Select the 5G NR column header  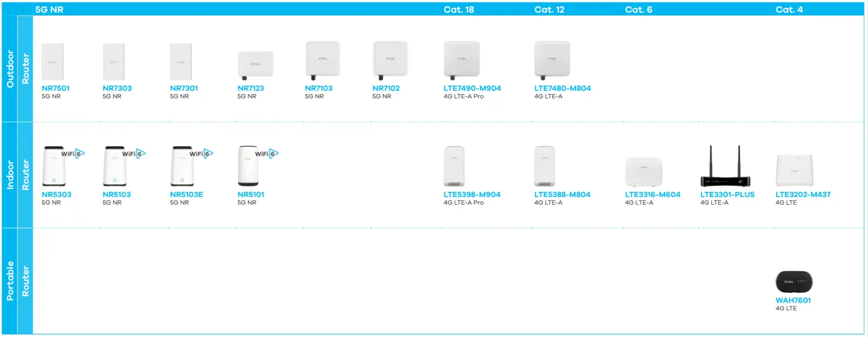(50, 9)
